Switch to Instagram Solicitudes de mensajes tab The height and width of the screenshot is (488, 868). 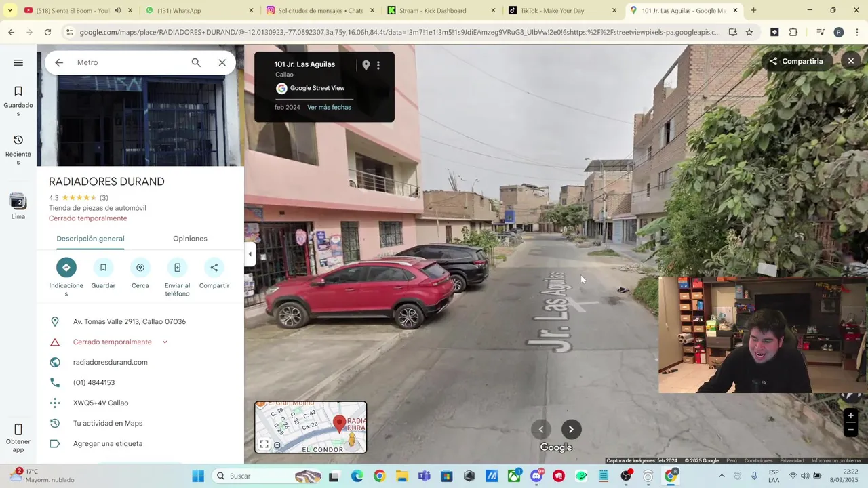(320, 10)
